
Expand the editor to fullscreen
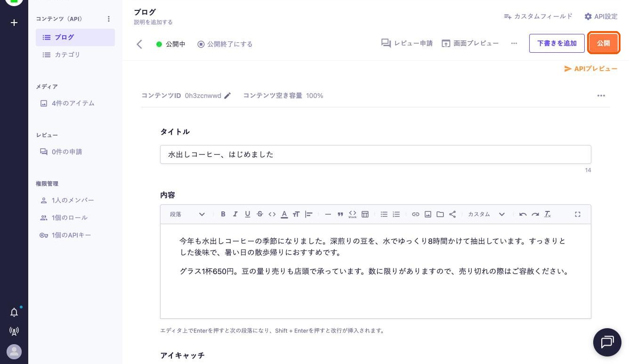578,214
